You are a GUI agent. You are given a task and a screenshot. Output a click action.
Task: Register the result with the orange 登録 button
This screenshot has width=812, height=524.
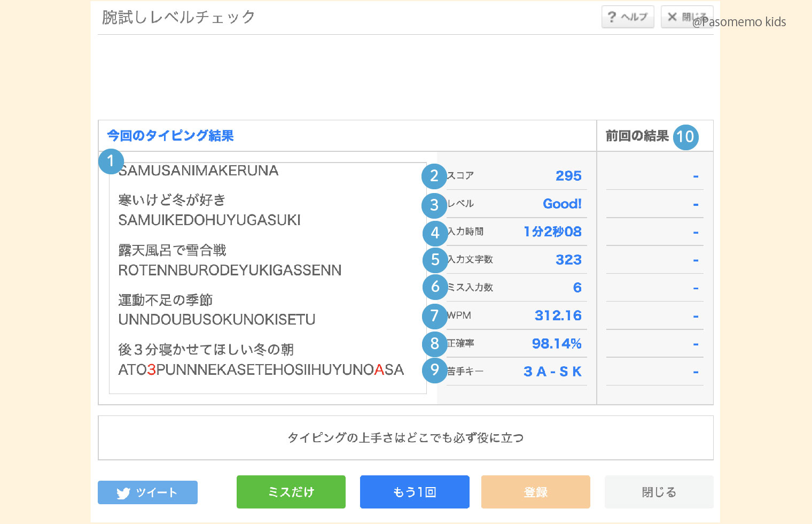[536, 492]
